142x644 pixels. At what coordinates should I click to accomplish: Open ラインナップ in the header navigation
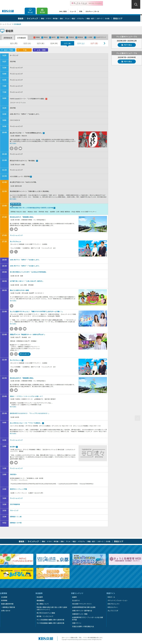coord(32,18)
